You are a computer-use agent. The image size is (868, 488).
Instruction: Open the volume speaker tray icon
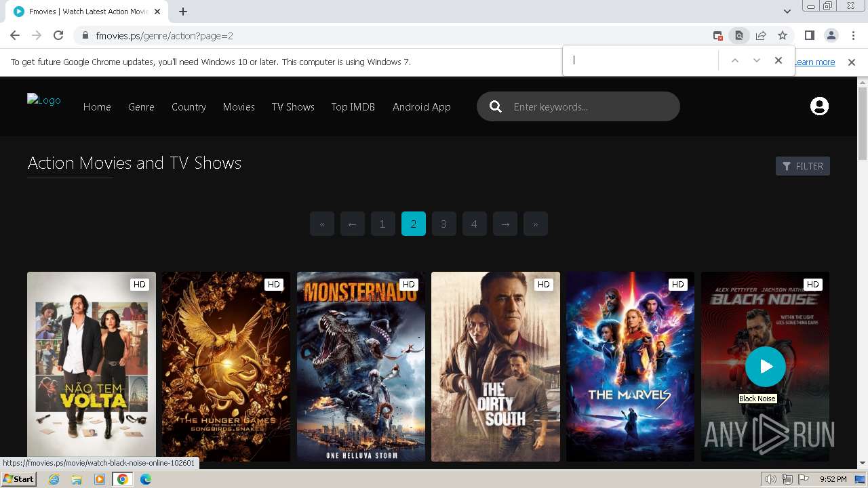point(771,479)
